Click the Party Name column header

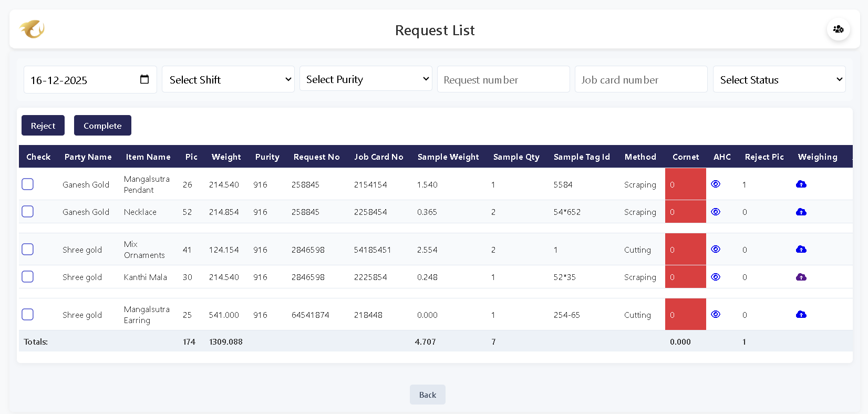pos(88,157)
